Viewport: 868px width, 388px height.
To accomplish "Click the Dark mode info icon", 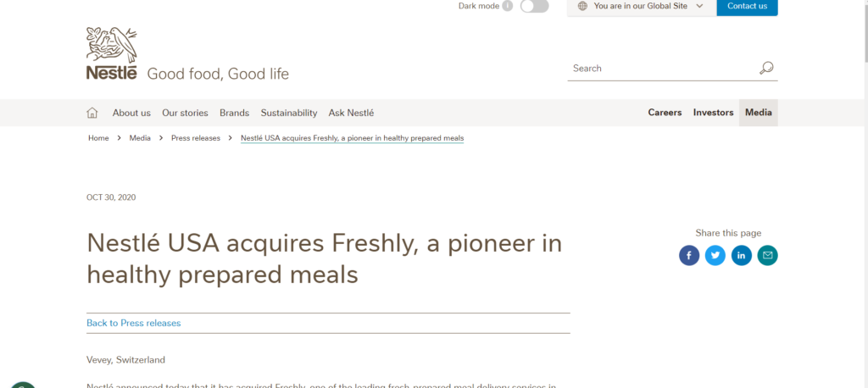I will pyautogui.click(x=507, y=6).
